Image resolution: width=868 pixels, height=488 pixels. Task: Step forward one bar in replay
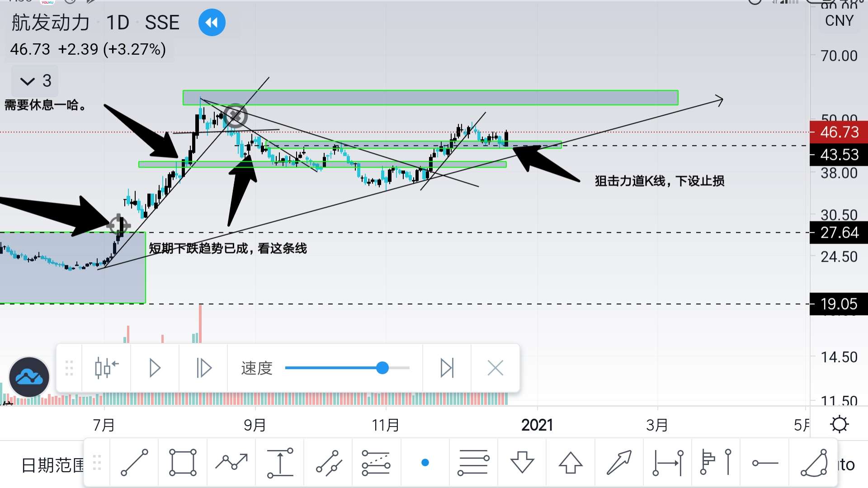tap(203, 368)
